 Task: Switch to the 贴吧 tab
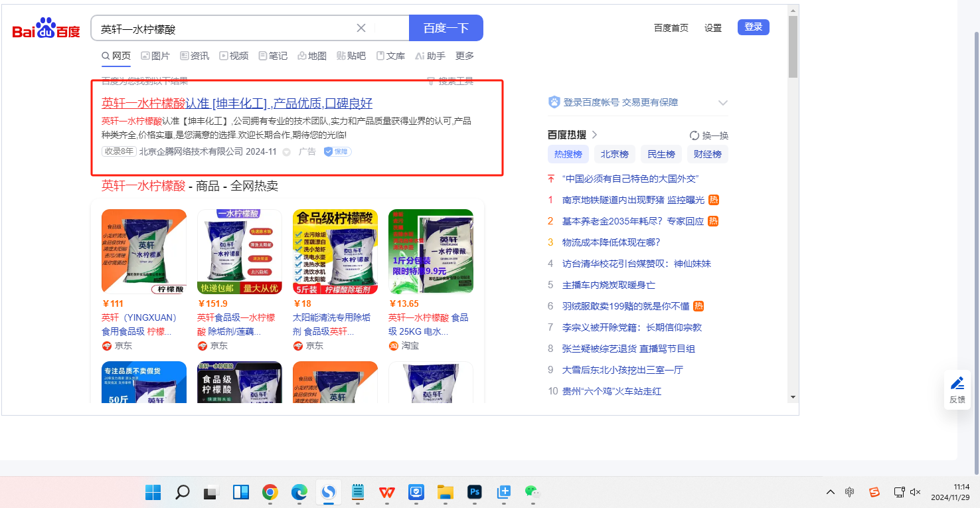351,56
